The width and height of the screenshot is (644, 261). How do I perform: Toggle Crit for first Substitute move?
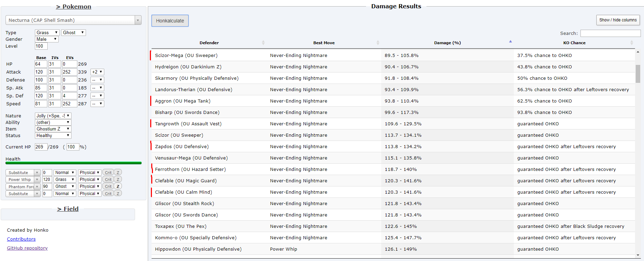click(108, 173)
